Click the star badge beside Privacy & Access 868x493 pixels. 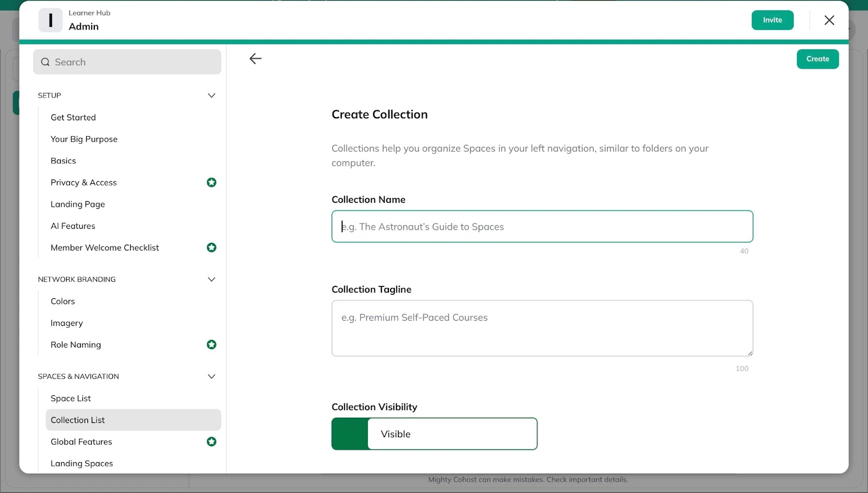pos(212,182)
